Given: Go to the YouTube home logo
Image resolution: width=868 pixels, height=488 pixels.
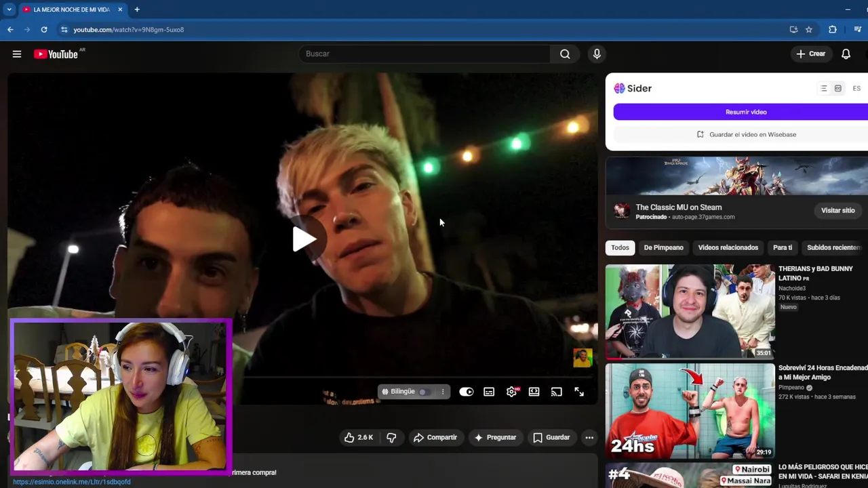Looking at the screenshot, I should click(x=56, y=54).
